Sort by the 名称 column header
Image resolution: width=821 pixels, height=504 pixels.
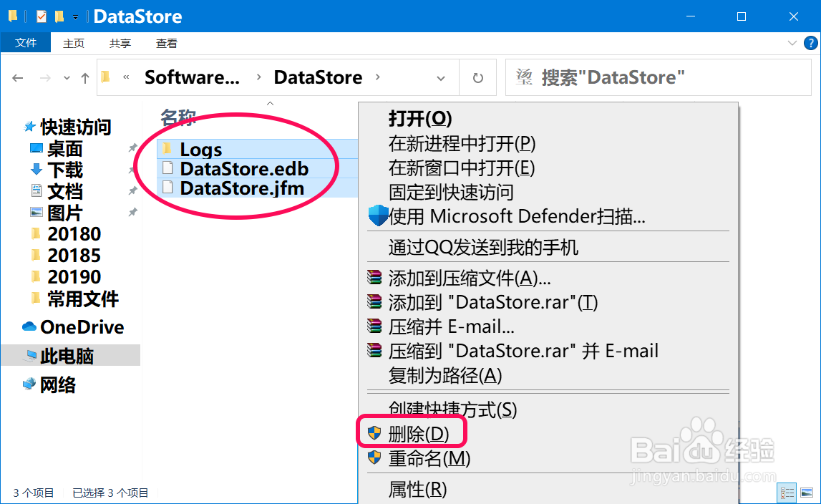178,118
